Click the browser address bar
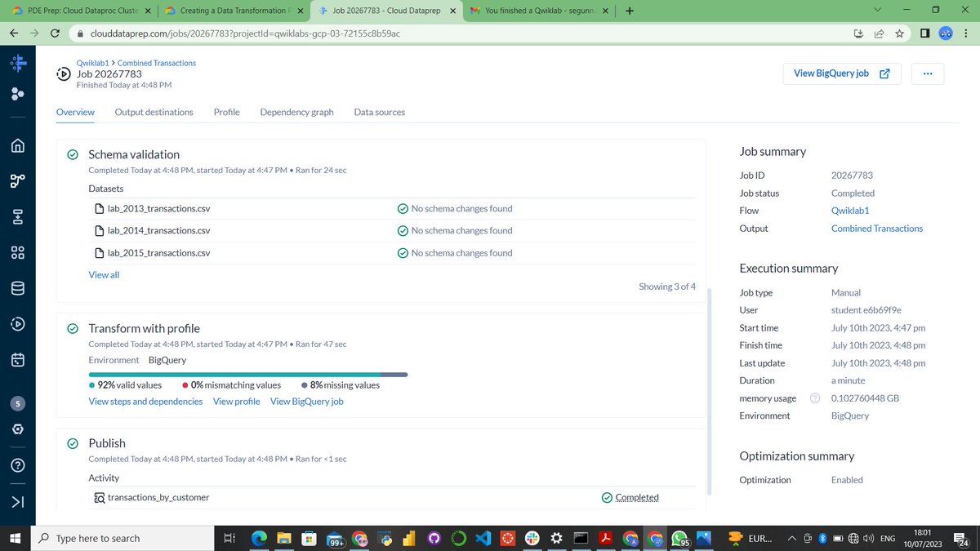 coord(457,33)
